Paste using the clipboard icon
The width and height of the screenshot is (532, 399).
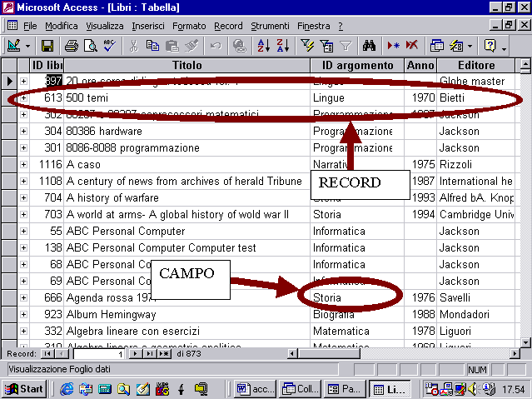pos(172,46)
